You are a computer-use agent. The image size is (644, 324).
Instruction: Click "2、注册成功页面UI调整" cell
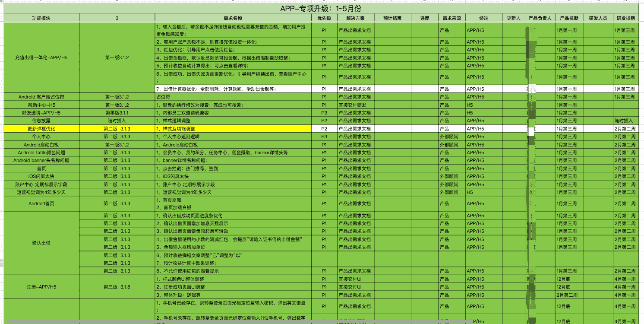[x=233, y=287]
